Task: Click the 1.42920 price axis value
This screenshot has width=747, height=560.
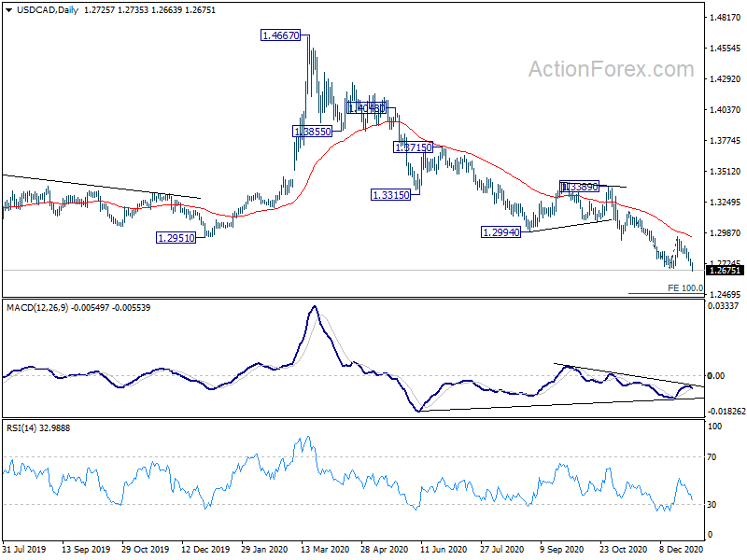Action: point(725,79)
